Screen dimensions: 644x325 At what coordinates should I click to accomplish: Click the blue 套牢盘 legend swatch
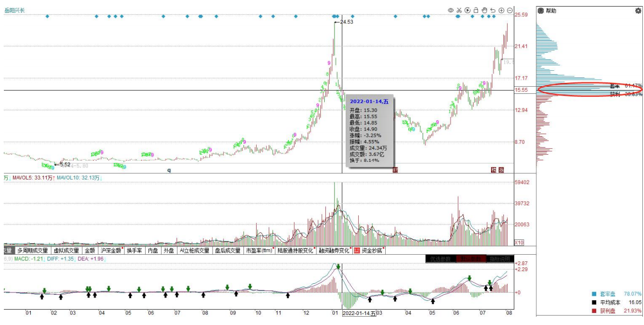click(593, 294)
